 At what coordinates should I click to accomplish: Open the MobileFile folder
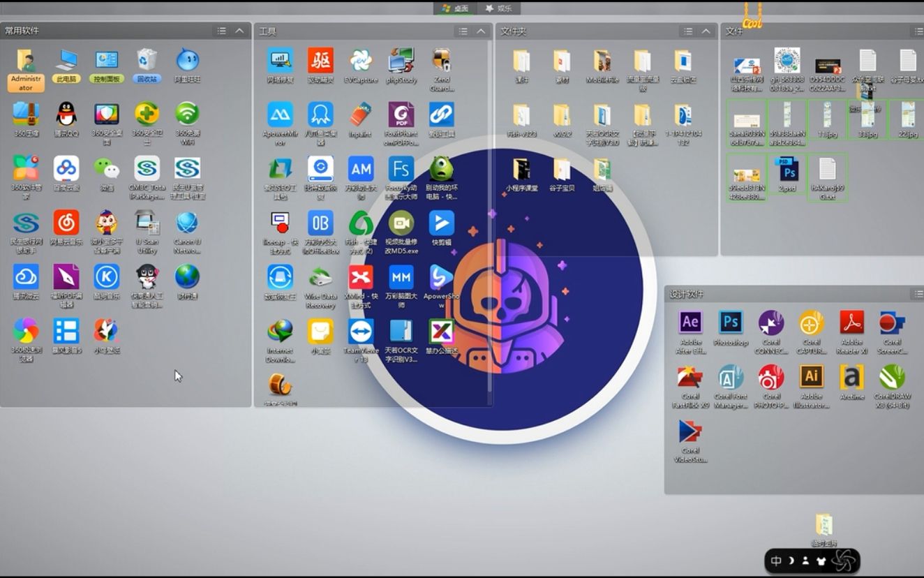coord(602,61)
